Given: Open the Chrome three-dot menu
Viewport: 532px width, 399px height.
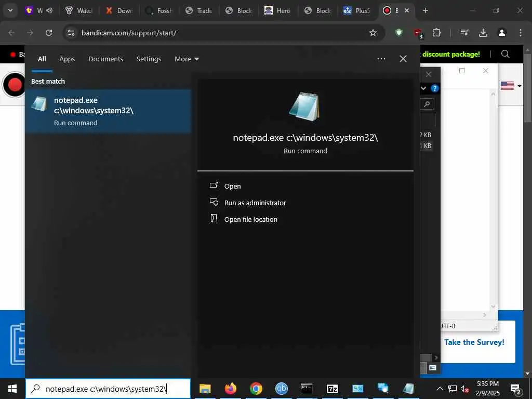Looking at the screenshot, I should (521, 33).
